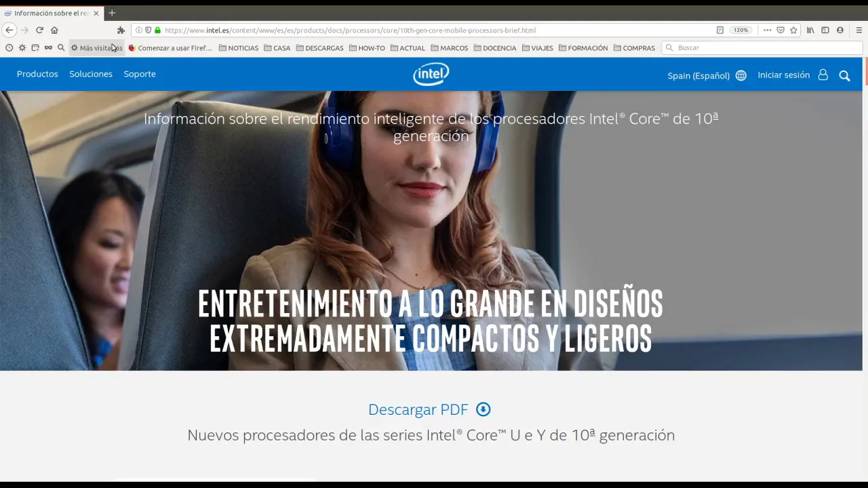Open the Productos menu on Intel site
The width and height of the screenshot is (868, 488).
pos(37,74)
